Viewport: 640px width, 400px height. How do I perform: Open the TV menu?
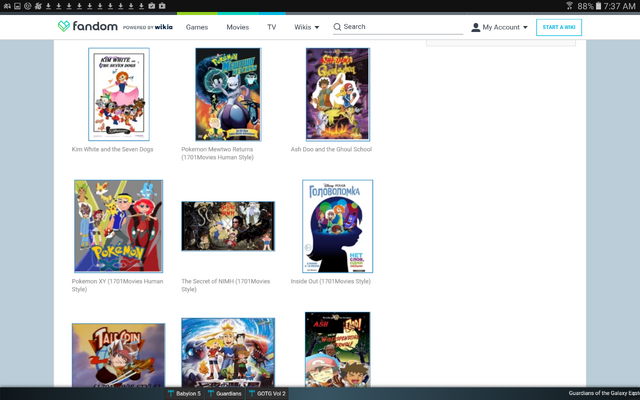[271, 27]
